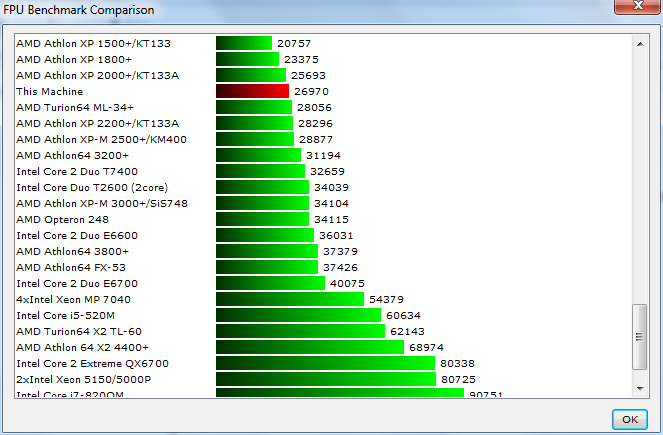This screenshot has height=435, width=663.
Task: Click the score value 60634
Action: click(403, 316)
